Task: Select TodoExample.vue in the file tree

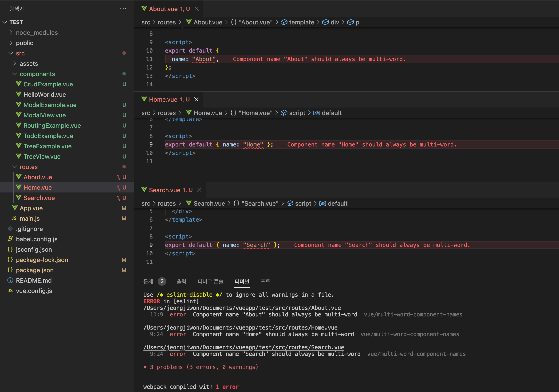Action: tap(48, 136)
